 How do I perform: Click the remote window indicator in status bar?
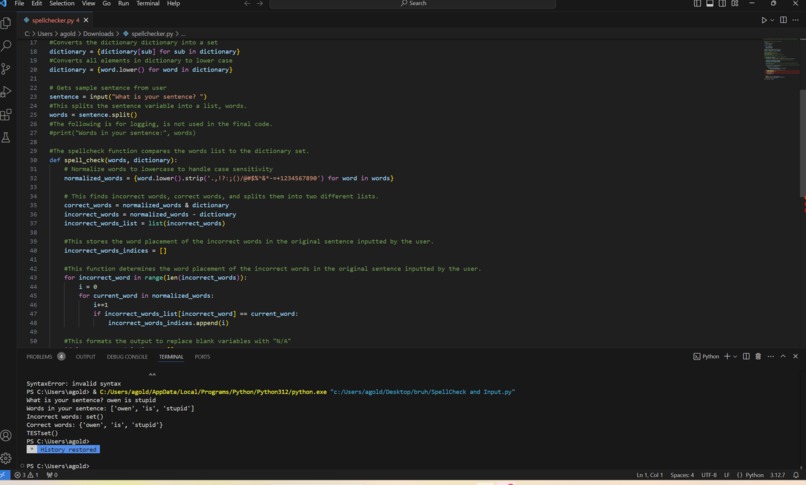coord(5,475)
